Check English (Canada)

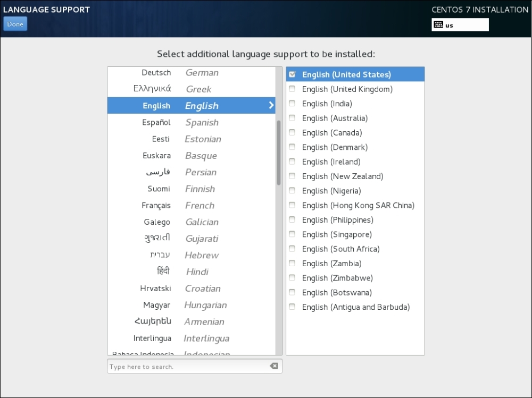(292, 132)
